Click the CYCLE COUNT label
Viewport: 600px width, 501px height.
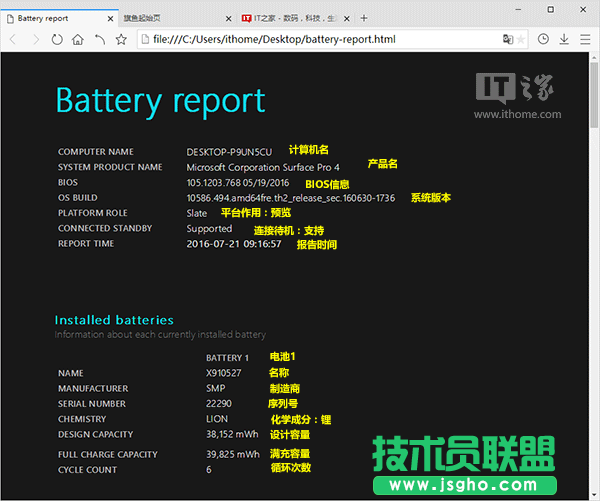click(87, 470)
